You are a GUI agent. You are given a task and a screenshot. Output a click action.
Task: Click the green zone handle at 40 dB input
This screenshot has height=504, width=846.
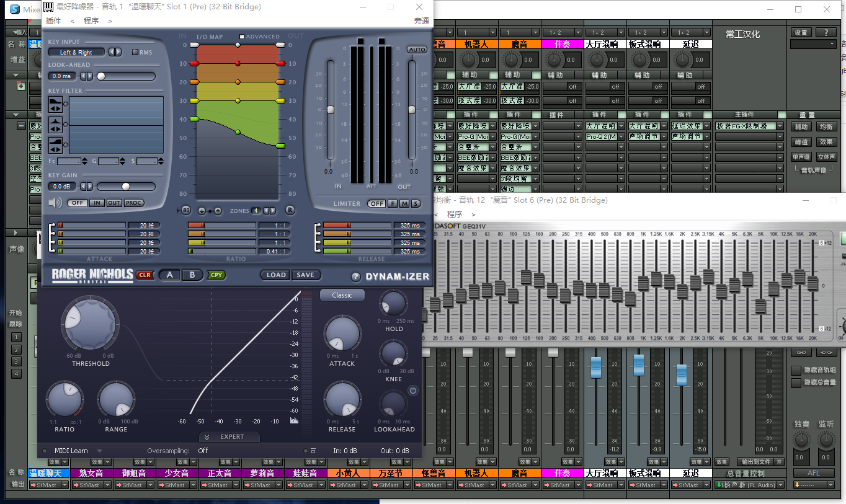point(194,119)
